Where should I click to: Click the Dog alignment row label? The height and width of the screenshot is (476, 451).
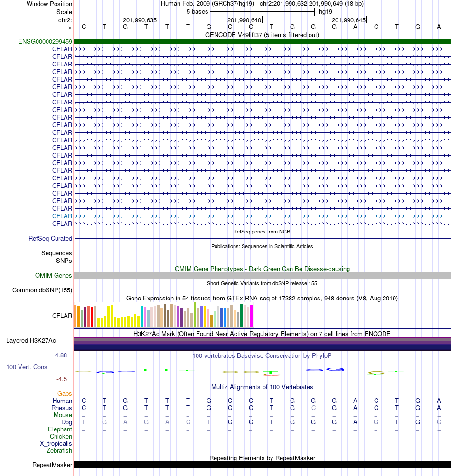tap(67, 422)
